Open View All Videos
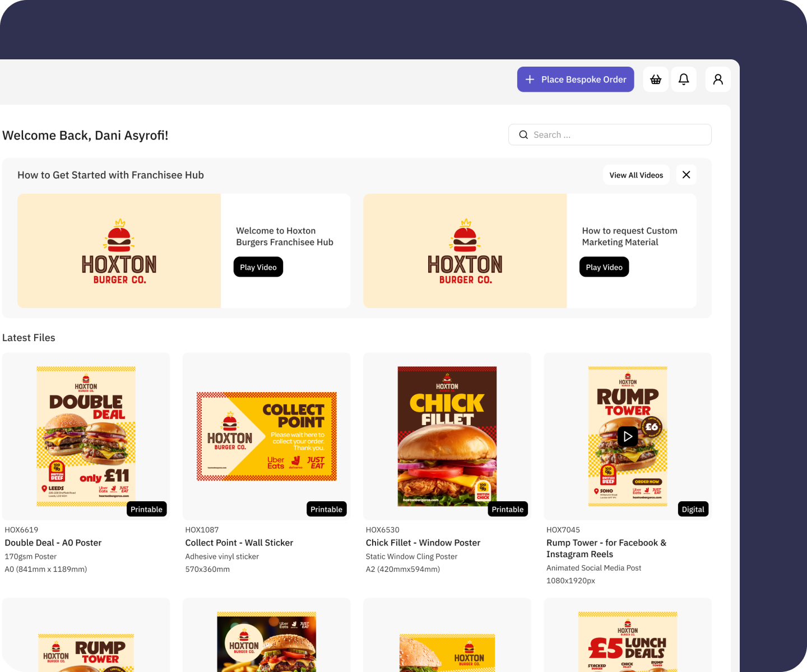Image resolution: width=807 pixels, height=672 pixels. coord(636,175)
